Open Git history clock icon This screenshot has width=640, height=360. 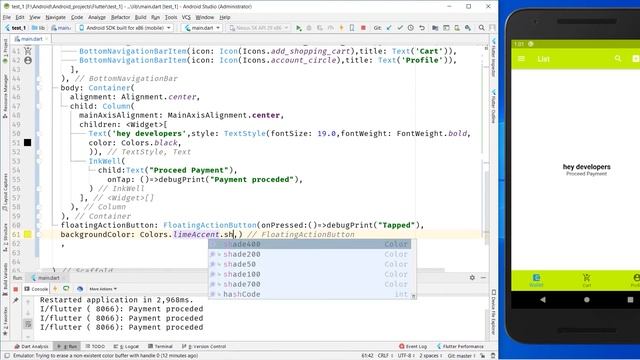click(x=411, y=28)
